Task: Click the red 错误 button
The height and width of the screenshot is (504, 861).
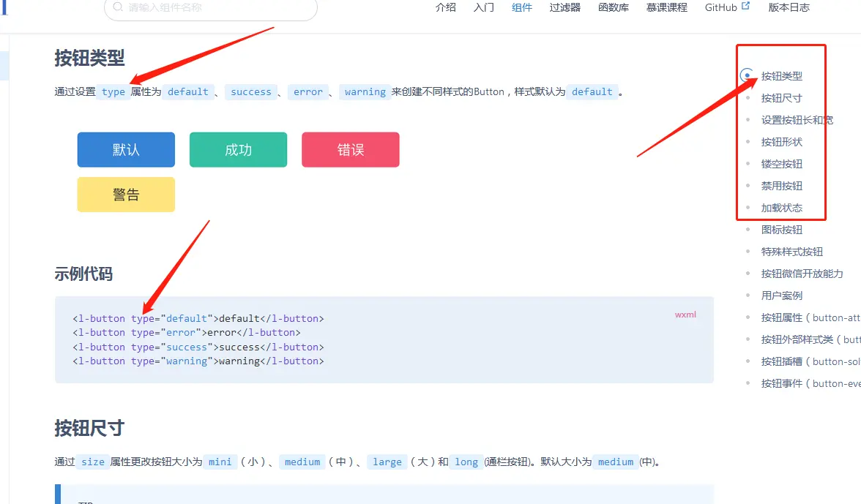Action: point(350,150)
